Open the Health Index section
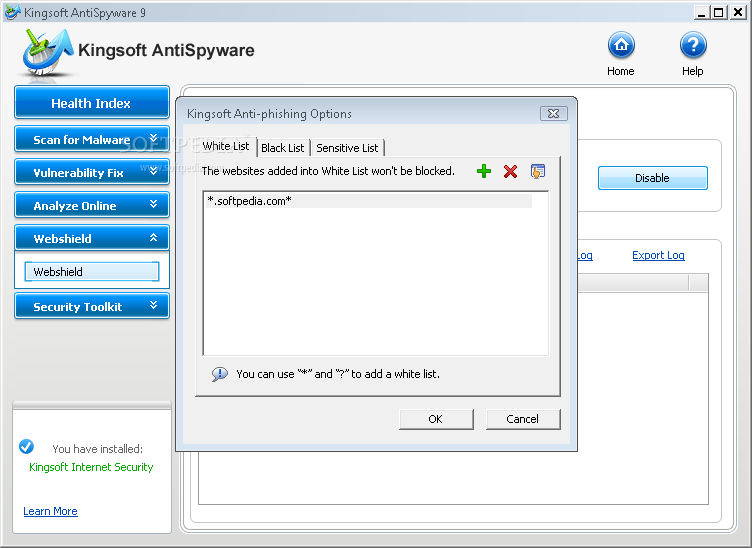 [92, 102]
